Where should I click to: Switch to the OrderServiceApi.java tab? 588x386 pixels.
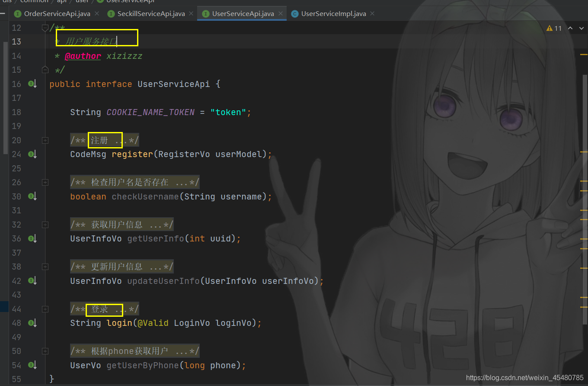57,14
